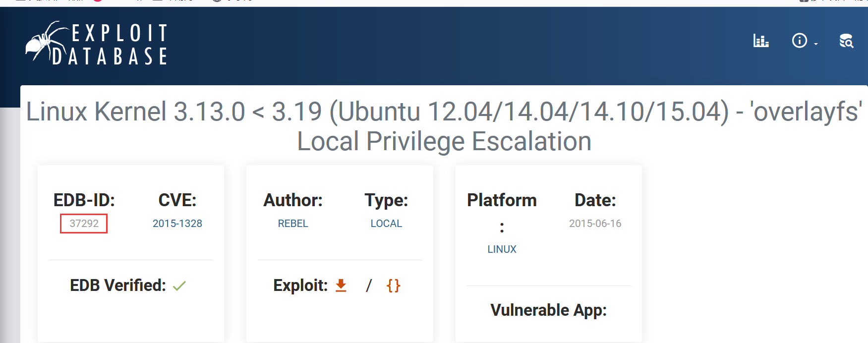
Task: Click the EDB Verified green checkmark
Action: click(x=179, y=286)
